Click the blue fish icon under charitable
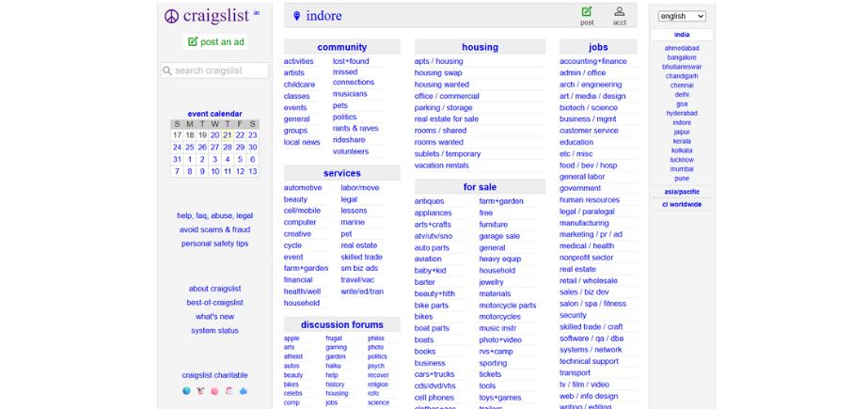 [x=243, y=391]
